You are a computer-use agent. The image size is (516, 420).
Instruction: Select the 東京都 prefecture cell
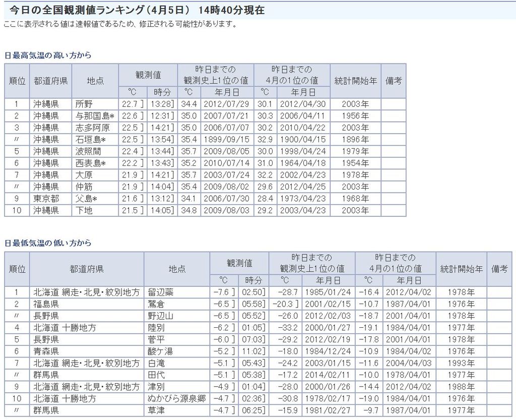tap(46, 198)
